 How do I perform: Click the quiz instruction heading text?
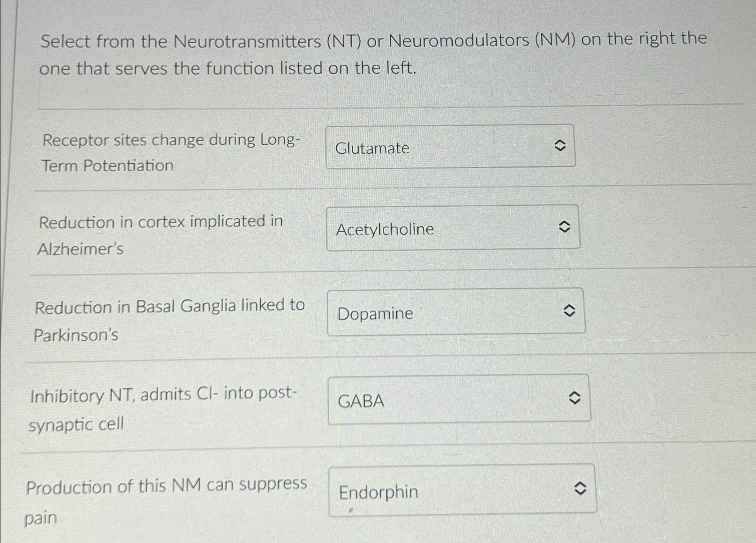pos(373,54)
